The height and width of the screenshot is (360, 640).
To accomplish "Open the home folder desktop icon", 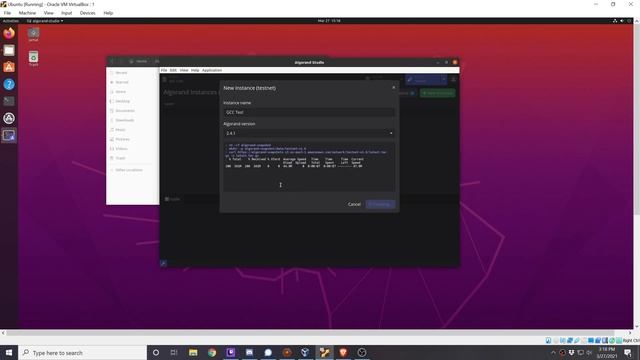I will pyautogui.click(x=33, y=34).
